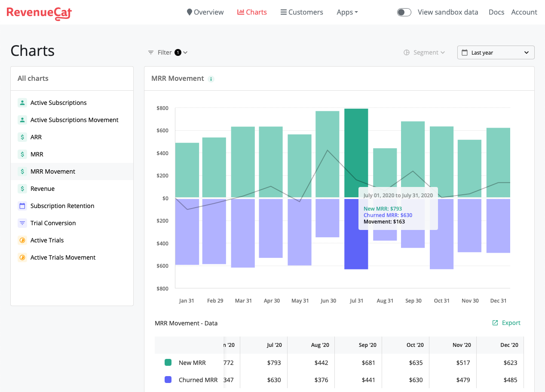Click the Active Trials clock icon
Screen dimensions: 545x392
22,240
